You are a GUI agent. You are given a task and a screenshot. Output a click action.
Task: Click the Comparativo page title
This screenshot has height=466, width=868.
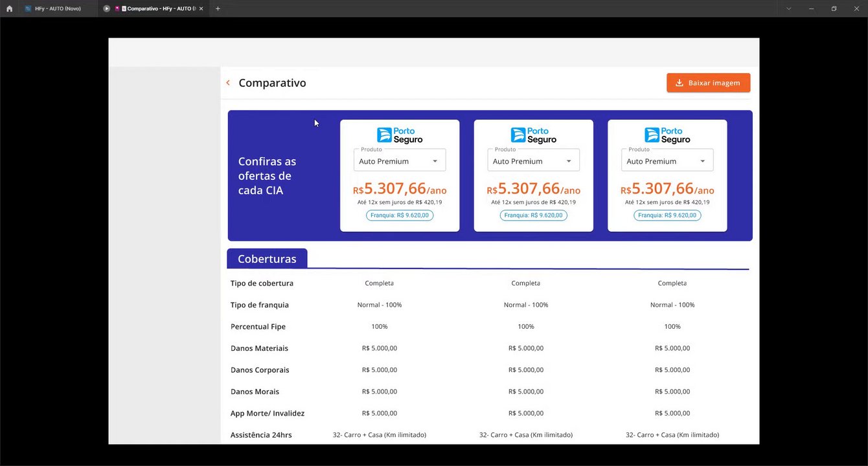272,83
